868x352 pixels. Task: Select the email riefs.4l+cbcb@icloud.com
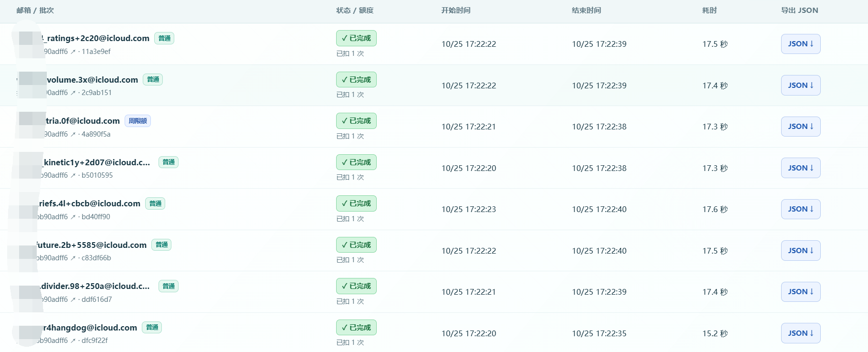pyautogui.click(x=89, y=203)
